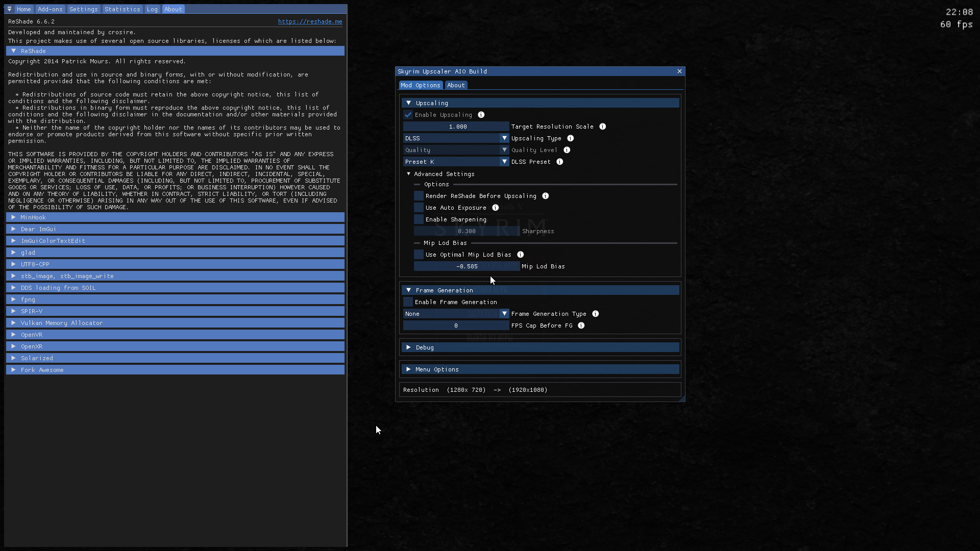Switch to the Add-ons tab

(x=50, y=9)
